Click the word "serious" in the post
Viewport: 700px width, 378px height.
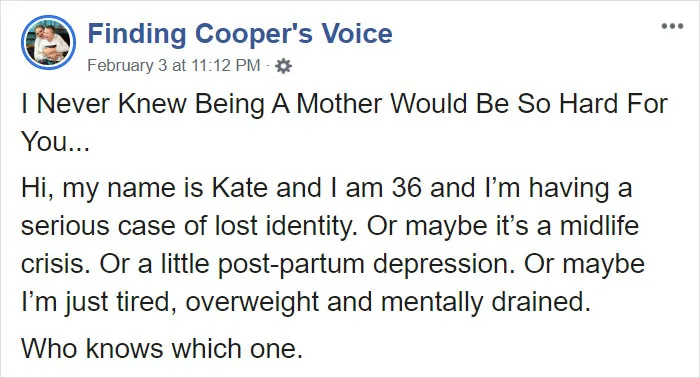click(x=65, y=226)
